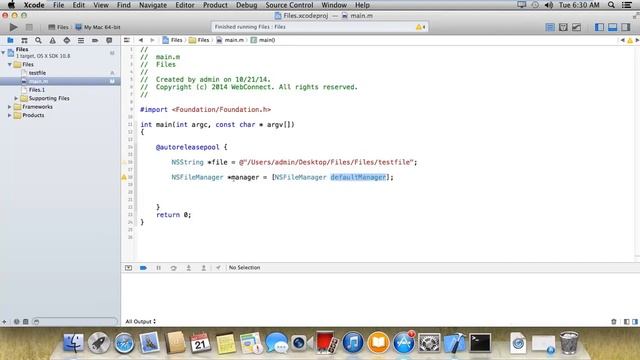Switch to the Assistant editor

[563, 27]
